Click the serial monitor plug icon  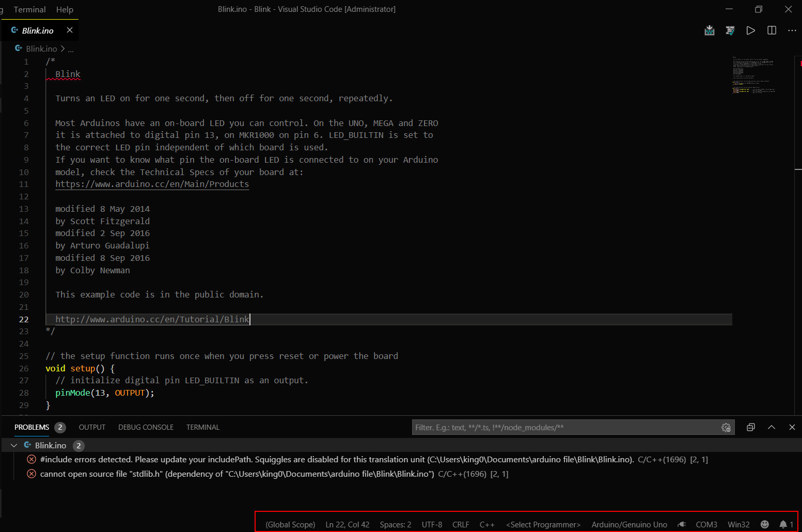coord(682,524)
